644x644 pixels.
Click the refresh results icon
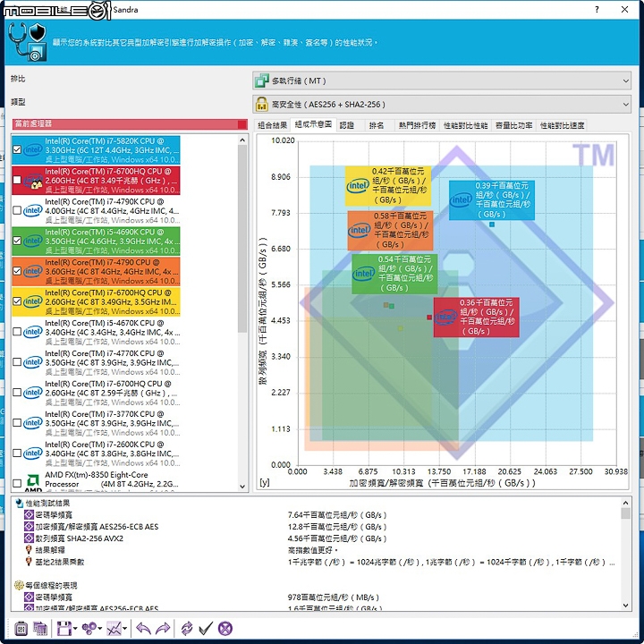tap(186, 629)
